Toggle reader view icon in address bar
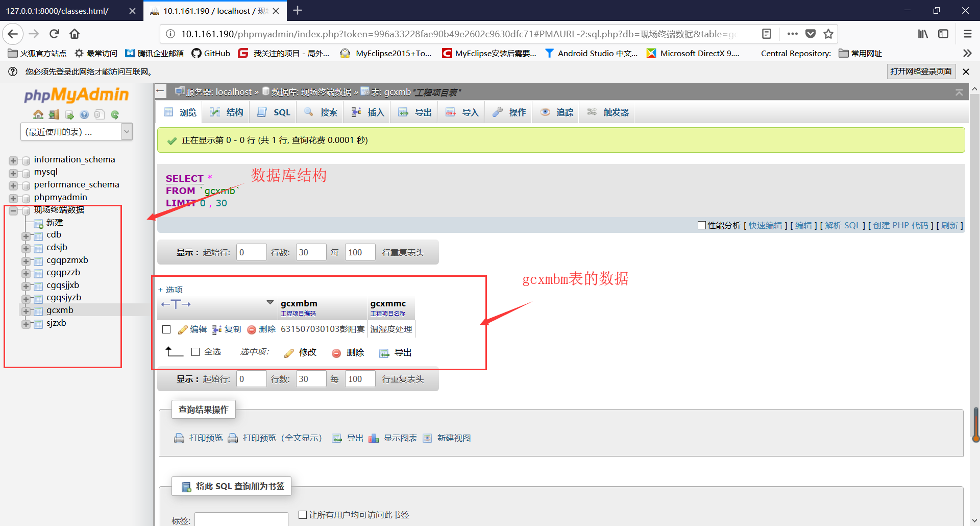 point(766,34)
